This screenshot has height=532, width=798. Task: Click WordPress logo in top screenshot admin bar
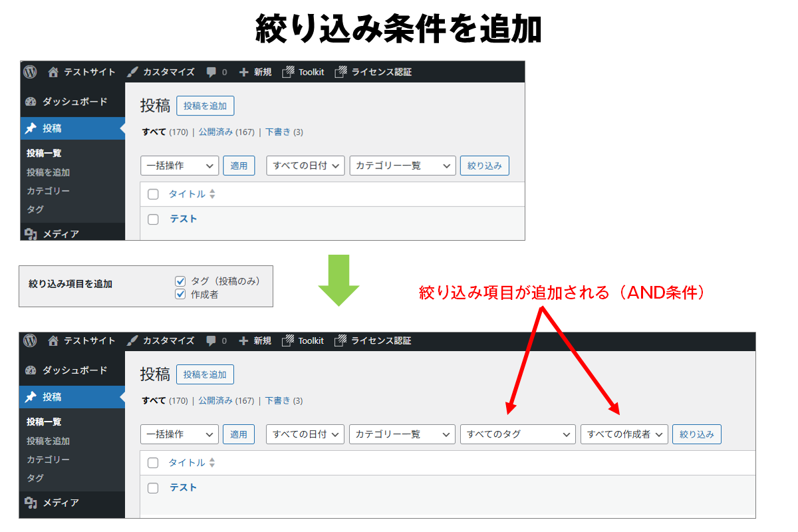coord(30,72)
